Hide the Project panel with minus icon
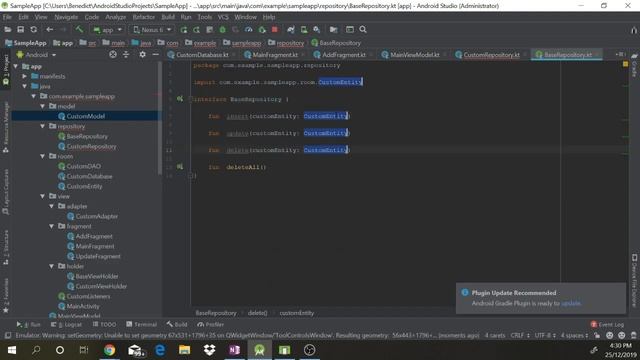 pyautogui.click(x=156, y=54)
